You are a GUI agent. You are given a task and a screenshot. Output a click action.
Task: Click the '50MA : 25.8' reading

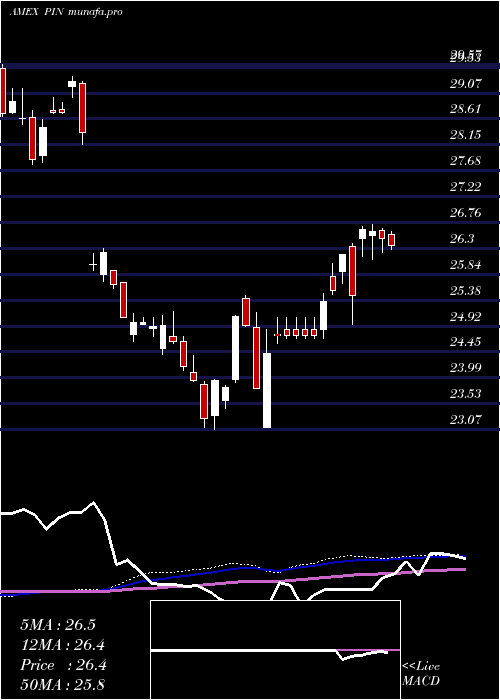click(63, 685)
